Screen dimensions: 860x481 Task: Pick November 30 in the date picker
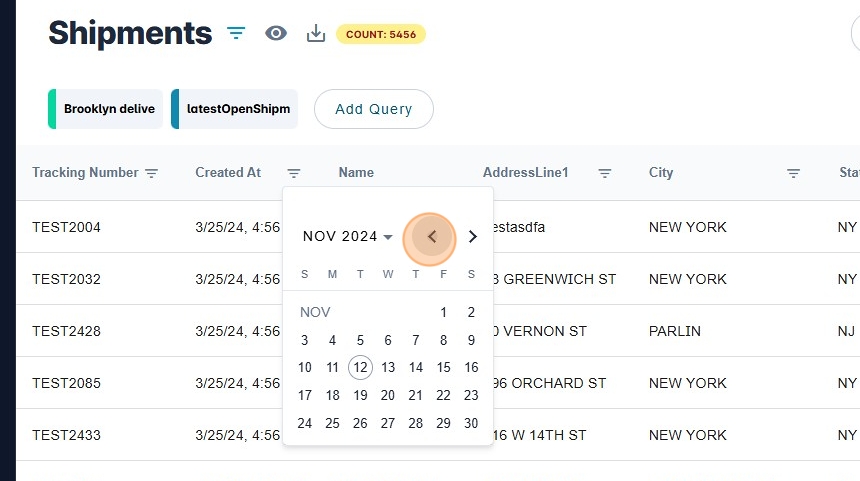tap(471, 424)
